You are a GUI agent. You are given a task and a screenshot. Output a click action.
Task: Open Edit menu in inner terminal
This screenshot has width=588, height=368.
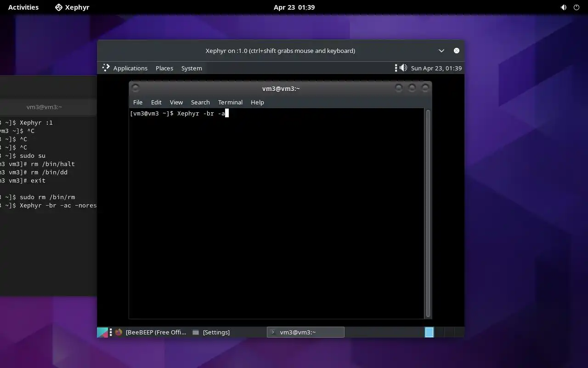[156, 102]
